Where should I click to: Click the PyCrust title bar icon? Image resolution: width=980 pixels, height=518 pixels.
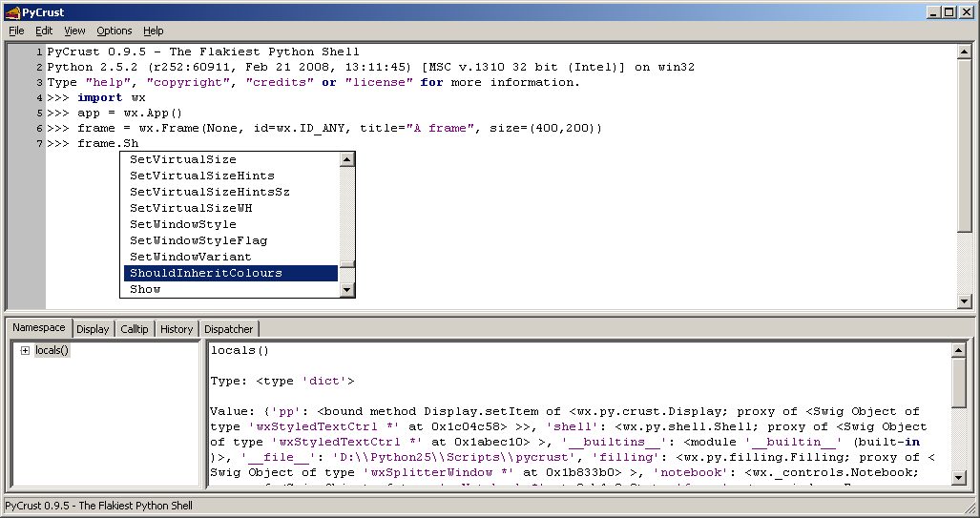pyautogui.click(x=11, y=11)
